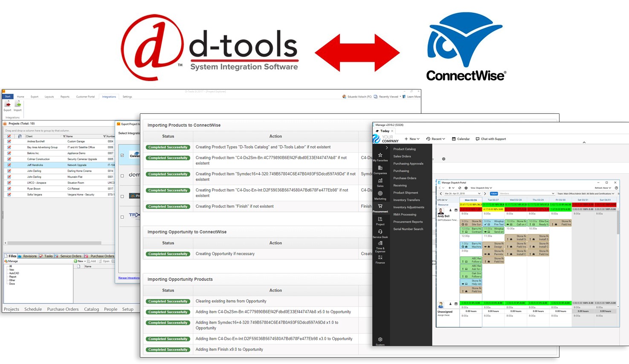
Task: Open Project module in ConnectWise sidebar
Action: [x=380, y=221]
